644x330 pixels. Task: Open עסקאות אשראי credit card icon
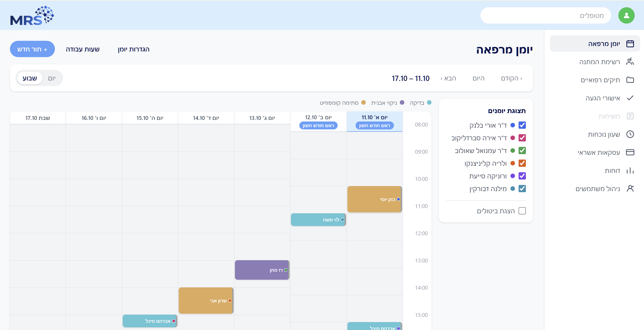[630, 152]
